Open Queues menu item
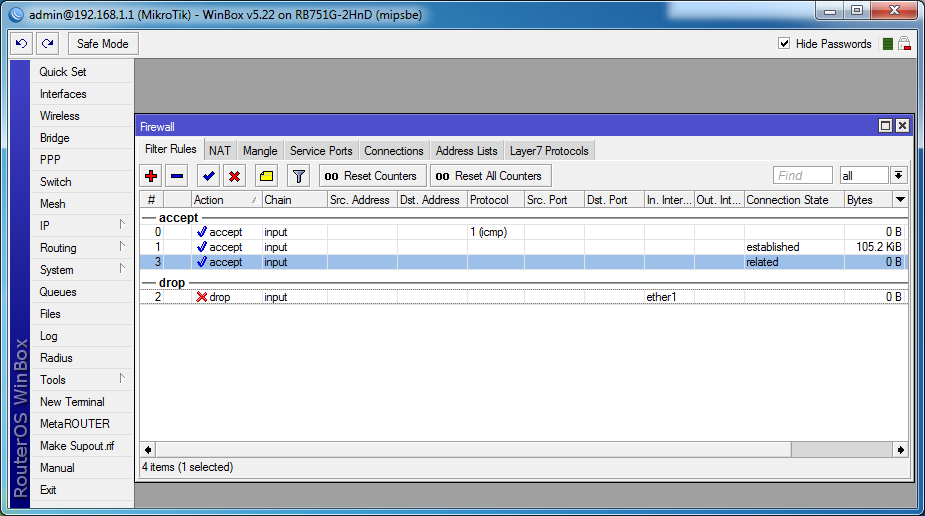The width and height of the screenshot is (925, 516). 58,292
